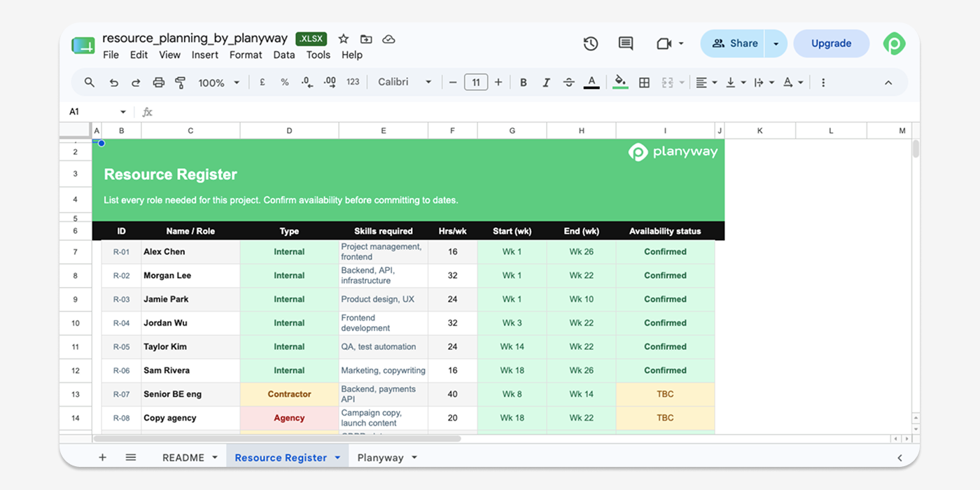
Task: Print the spreadsheet
Action: click(158, 83)
